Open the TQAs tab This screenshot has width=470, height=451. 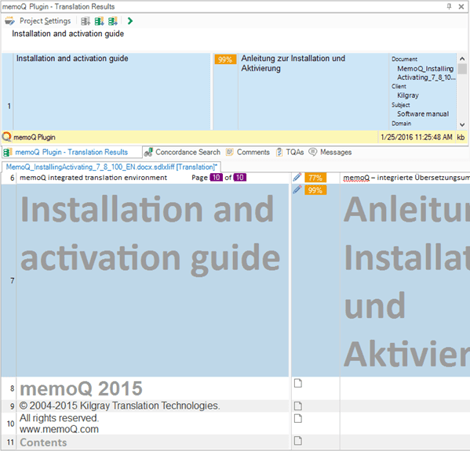pyautogui.click(x=289, y=152)
